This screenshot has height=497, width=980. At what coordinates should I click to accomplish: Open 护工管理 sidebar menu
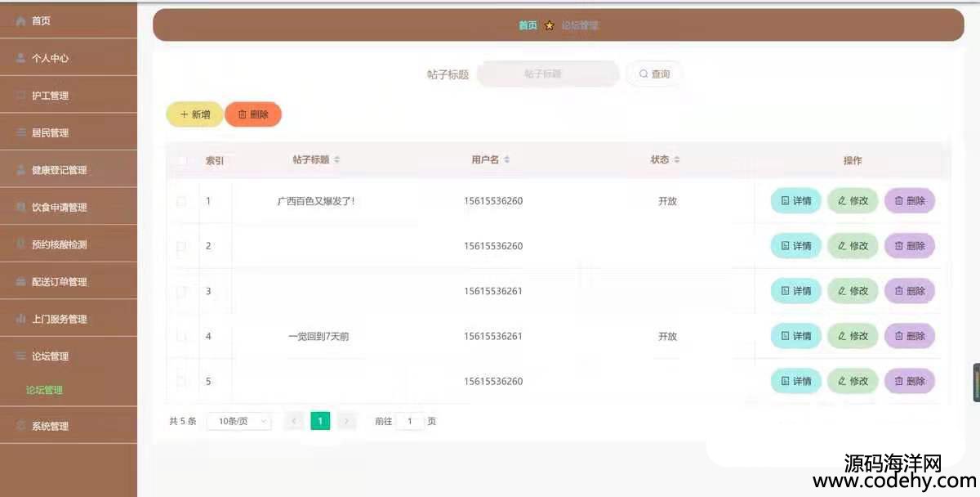point(69,96)
